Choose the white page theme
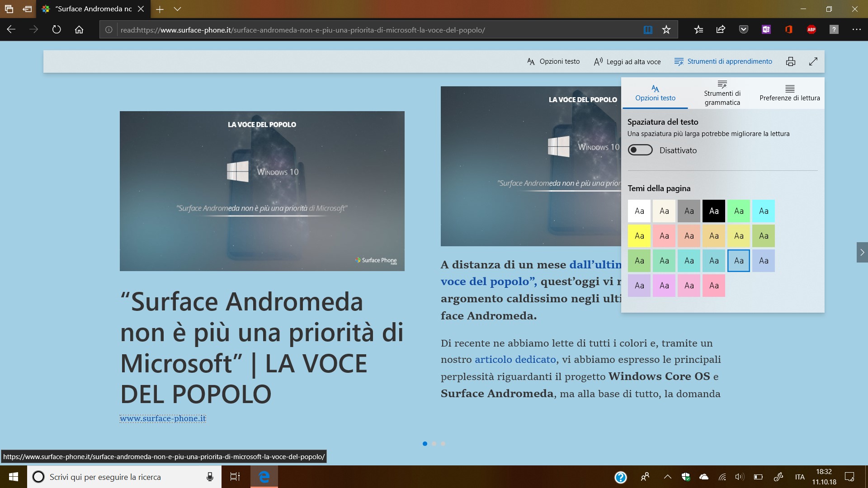Viewport: 868px width, 488px height. point(639,211)
